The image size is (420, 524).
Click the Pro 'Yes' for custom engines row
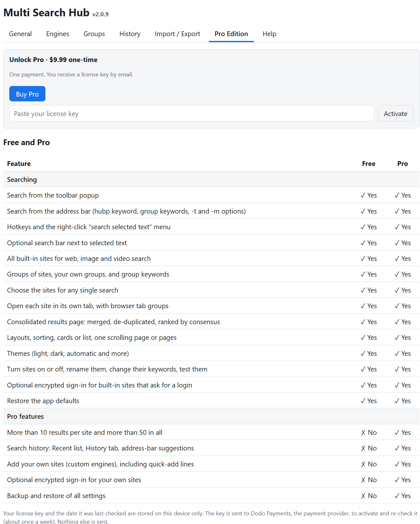[x=402, y=464]
